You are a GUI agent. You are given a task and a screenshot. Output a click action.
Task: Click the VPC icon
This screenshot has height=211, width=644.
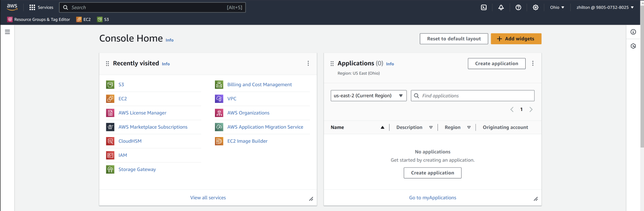coord(219,98)
